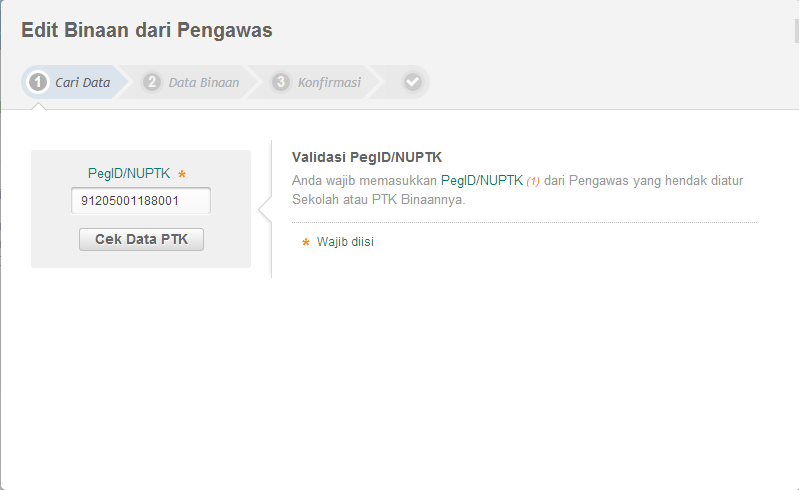Open the Konfirmasi wizard step
This screenshot has width=799, height=490.
[x=328, y=82]
